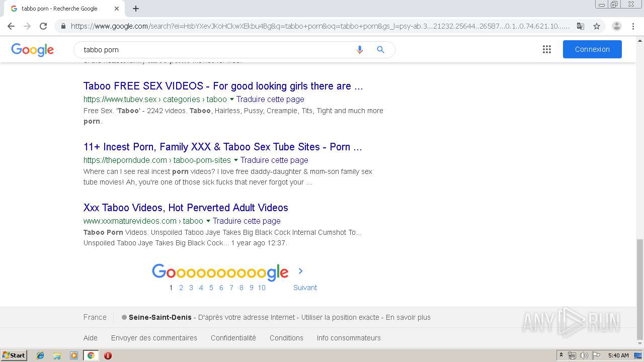Go to results page 9
The height and width of the screenshot is (362, 644).
(252, 288)
